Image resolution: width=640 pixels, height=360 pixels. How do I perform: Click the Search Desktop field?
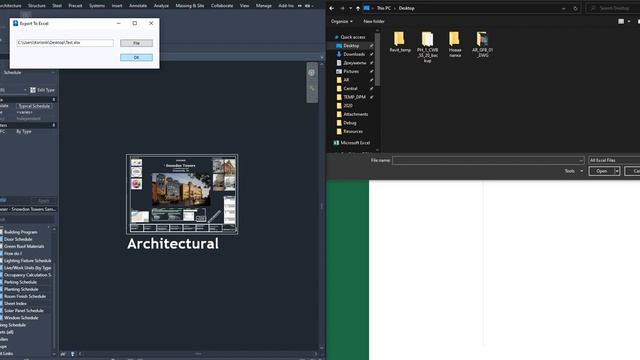(x=614, y=8)
